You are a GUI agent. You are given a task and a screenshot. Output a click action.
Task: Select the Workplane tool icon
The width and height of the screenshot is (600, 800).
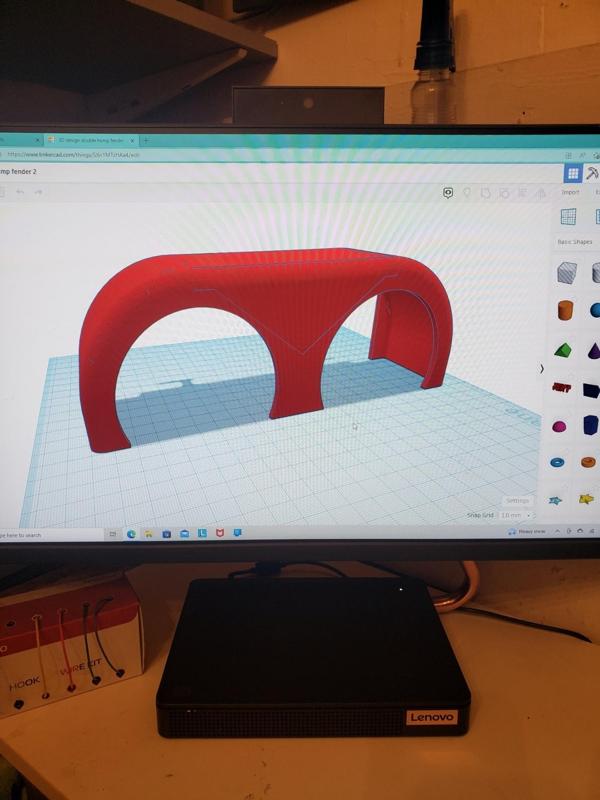[x=568, y=217]
